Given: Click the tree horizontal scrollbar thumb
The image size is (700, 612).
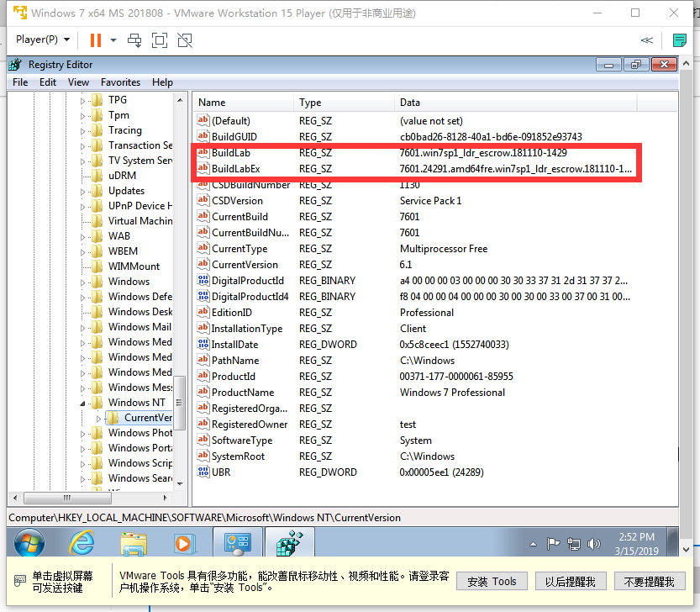Looking at the screenshot, I should [67, 497].
